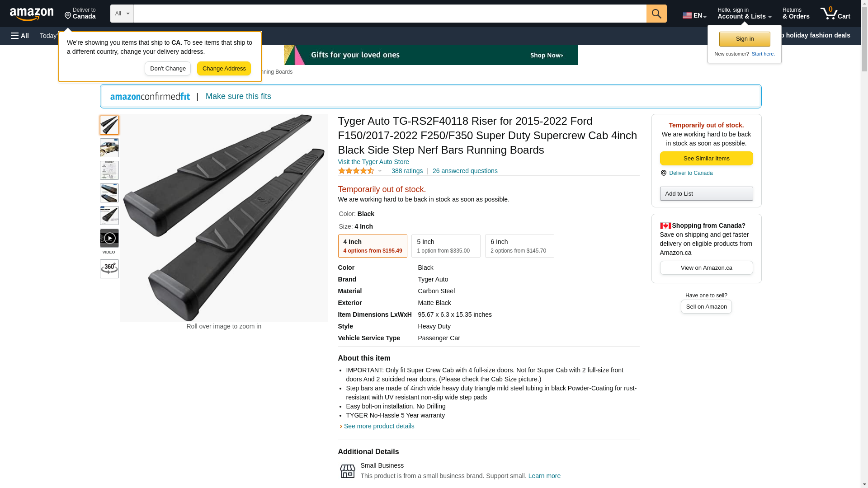Click the star rating icons
The image size is (868, 488).
click(356, 171)
